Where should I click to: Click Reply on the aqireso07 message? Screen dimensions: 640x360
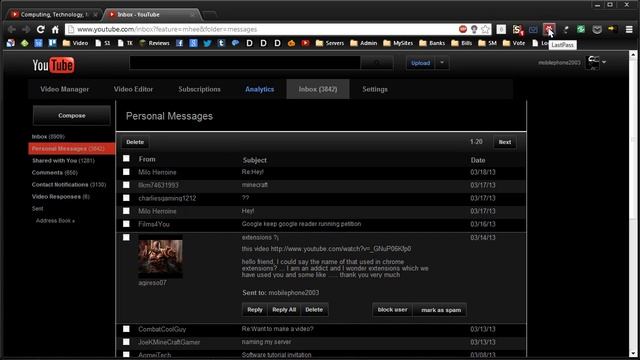coord(255,309)
